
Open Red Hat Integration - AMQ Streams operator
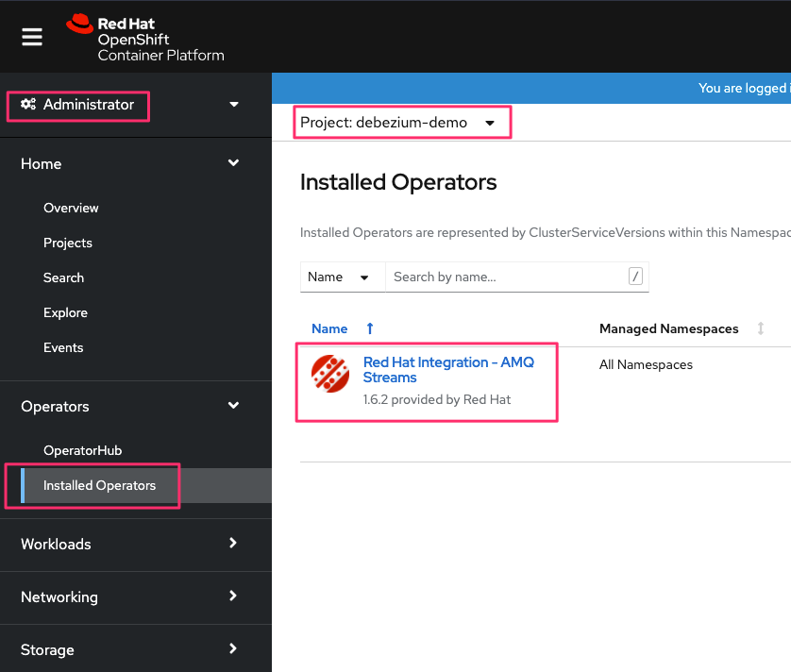(448, 370)
